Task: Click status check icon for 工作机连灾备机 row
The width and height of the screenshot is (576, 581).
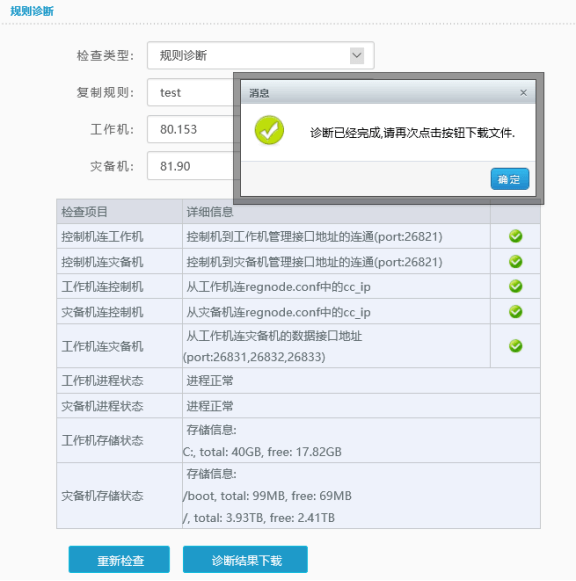Action: point(515,346)
